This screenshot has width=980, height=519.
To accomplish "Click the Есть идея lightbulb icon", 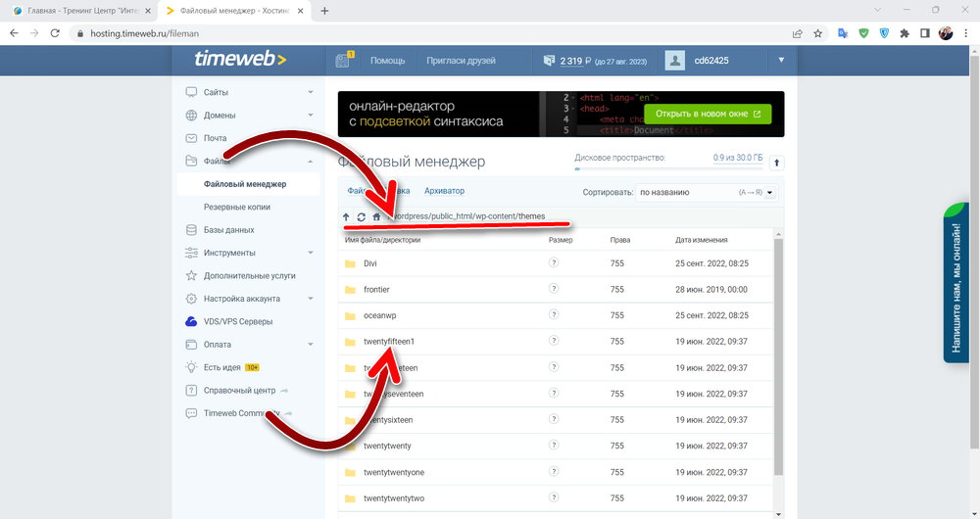I will pos(191,367).
